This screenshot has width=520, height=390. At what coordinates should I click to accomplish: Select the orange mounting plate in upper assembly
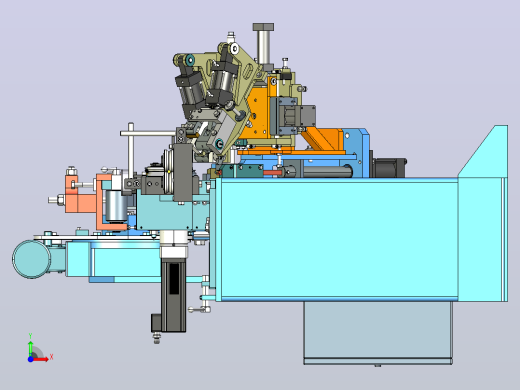coord(257,113)
